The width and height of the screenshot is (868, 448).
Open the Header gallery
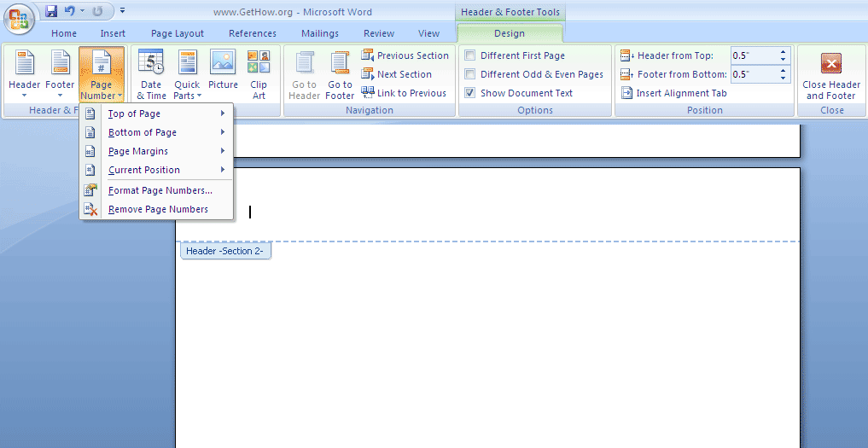pos(25,74)
